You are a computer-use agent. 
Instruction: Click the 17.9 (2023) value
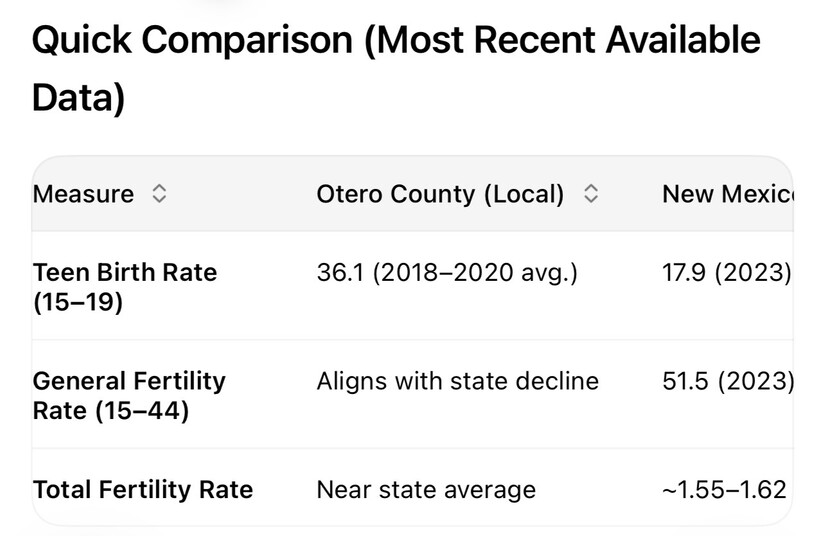[727, 272]
